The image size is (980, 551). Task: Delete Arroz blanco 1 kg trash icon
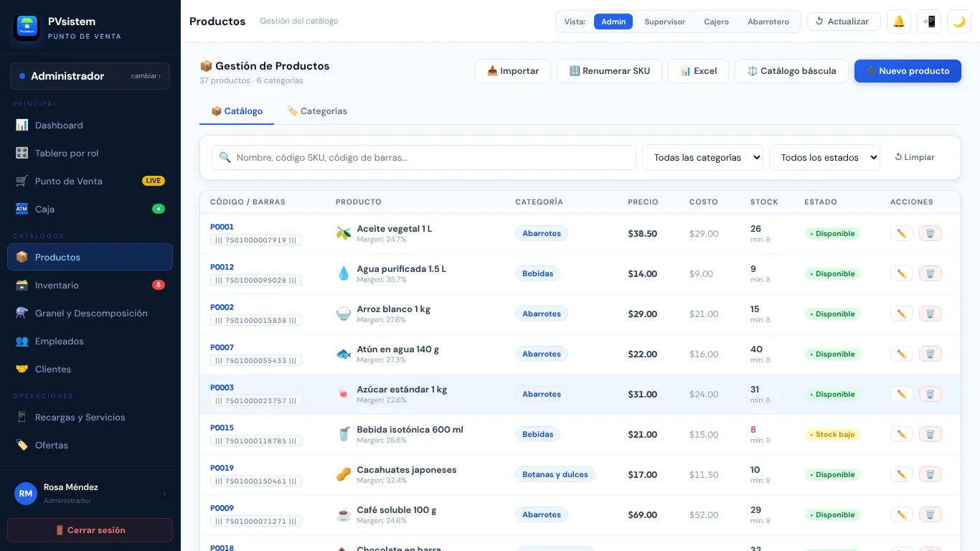click(930, 314)
